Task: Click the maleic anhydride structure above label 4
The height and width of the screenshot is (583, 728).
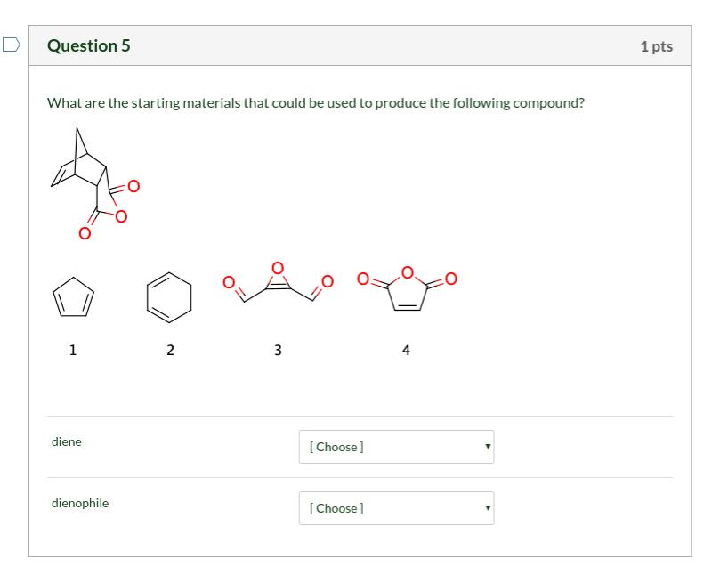Action: [407, 288]
